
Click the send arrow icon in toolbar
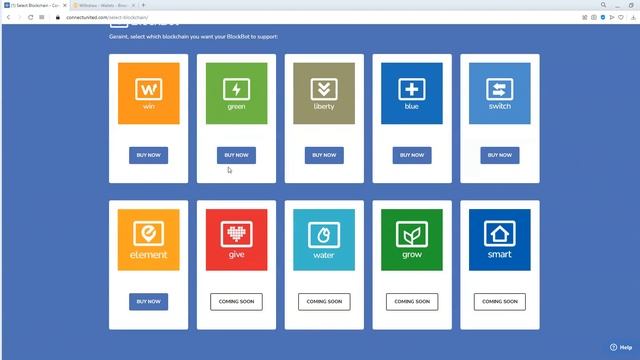tap(612, 18)
